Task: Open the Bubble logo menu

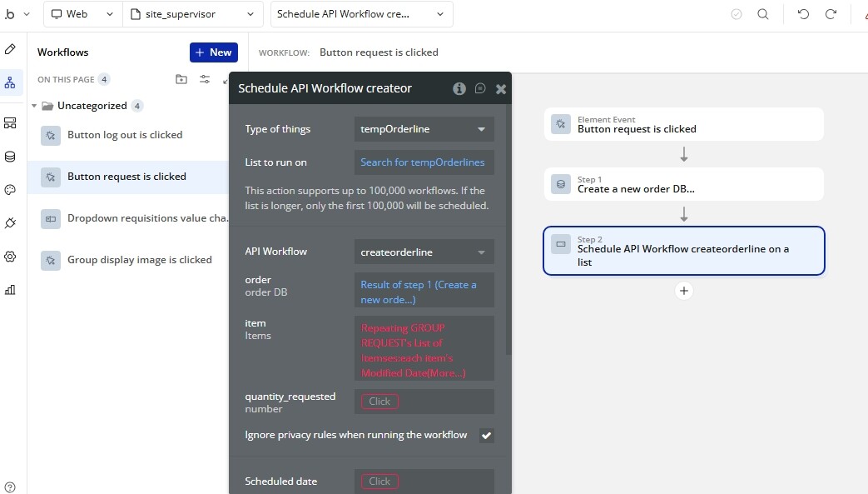Action: click(x=16, y=14)
